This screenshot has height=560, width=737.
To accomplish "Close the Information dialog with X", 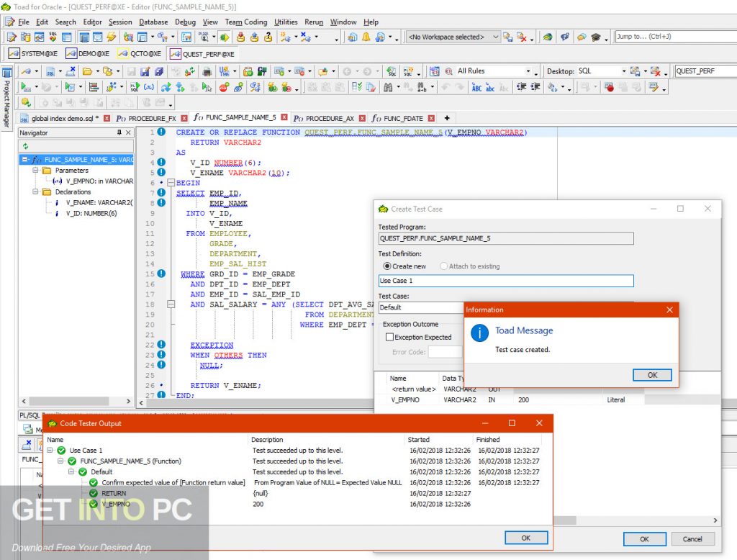I will [669, 310].
